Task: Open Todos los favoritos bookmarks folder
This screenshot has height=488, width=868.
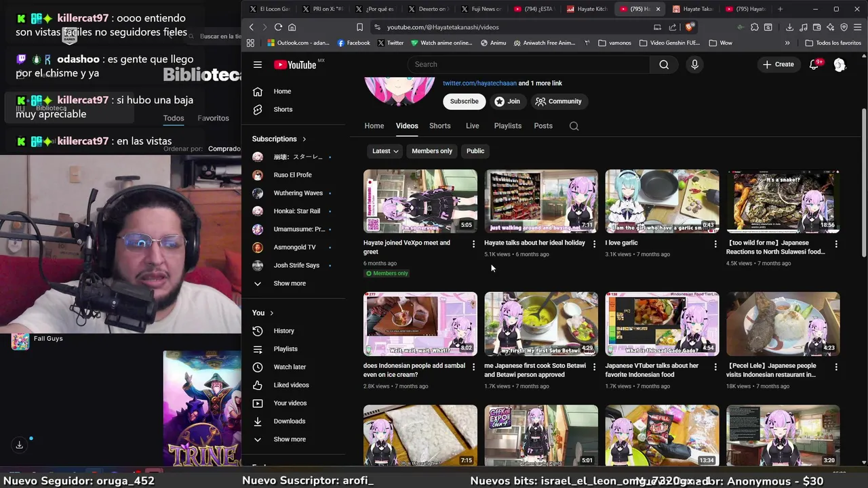Action: (x=833, y=43)
